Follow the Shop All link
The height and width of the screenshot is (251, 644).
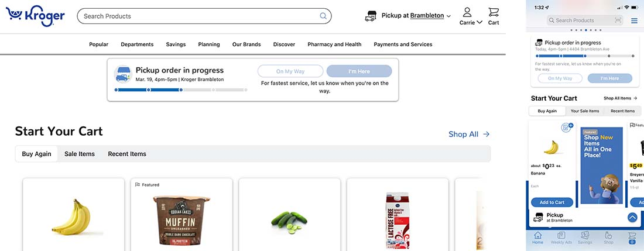tap(469, 134)
